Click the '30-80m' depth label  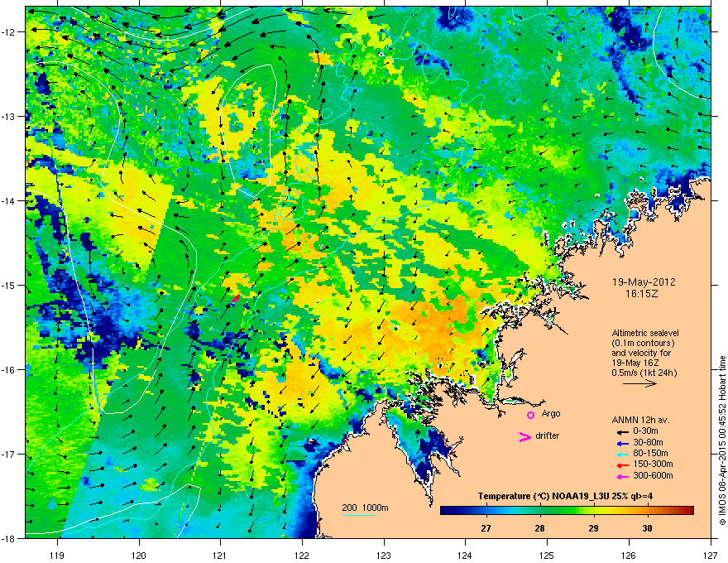(x=648, y=442)
